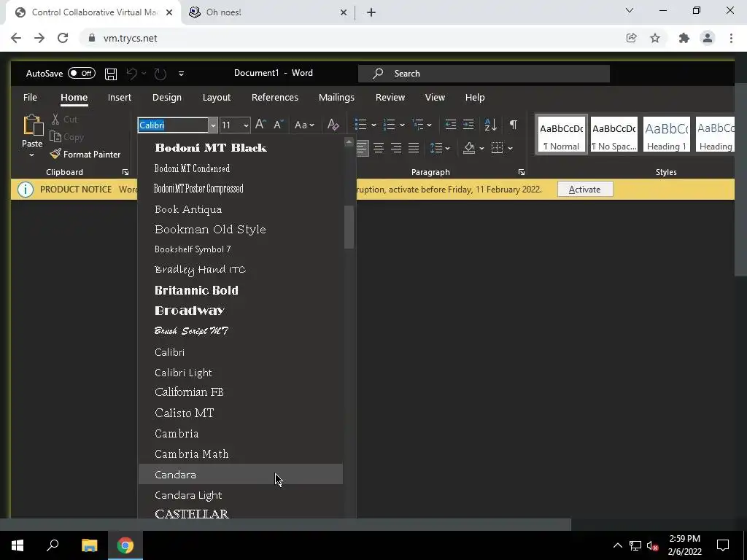Decrease font size with the shrink font icon
This screenshot has width=747, height=560.
278,125
